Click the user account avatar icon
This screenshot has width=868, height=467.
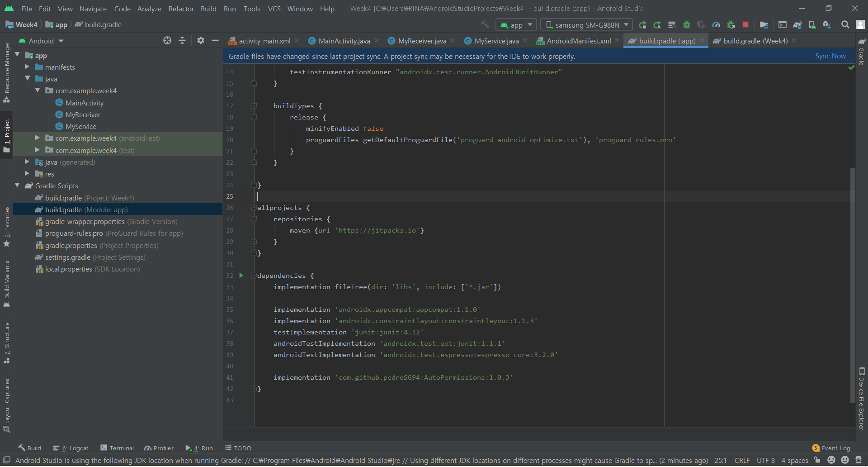(x=860, y=25)
